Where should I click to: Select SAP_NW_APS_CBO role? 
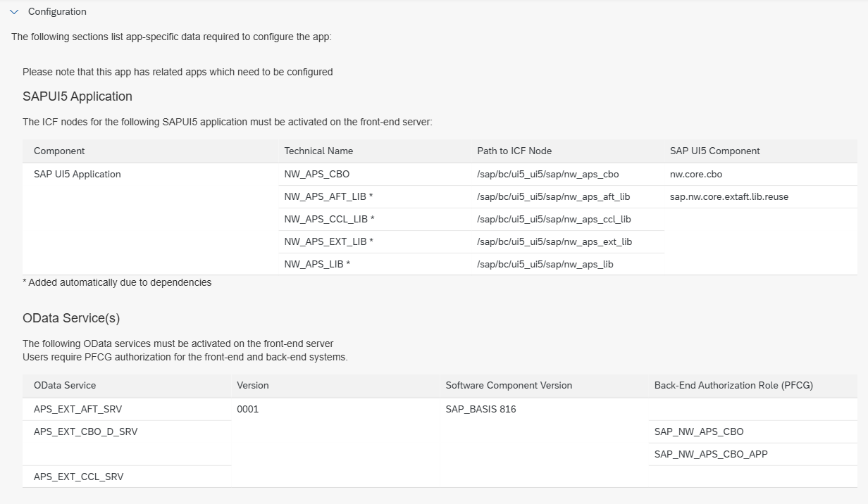[x=699, y=431]
